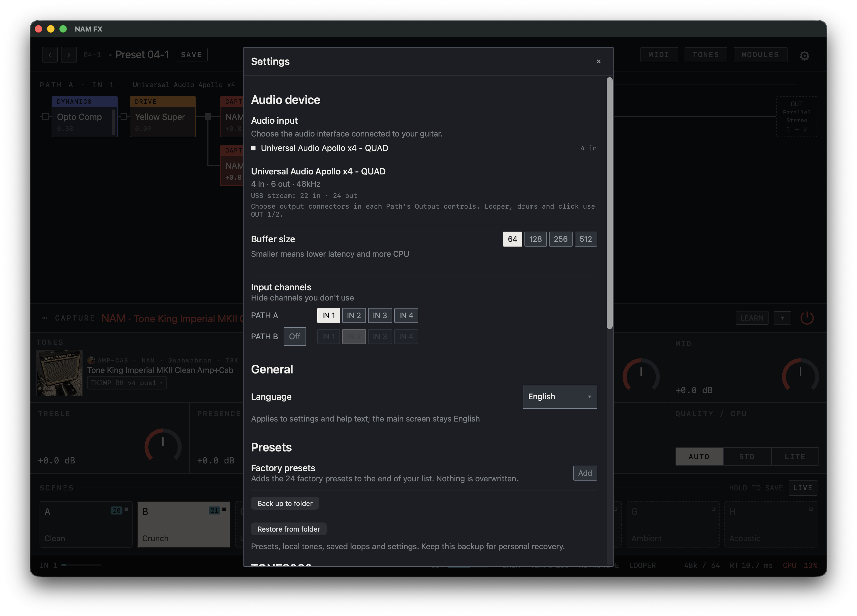Select scene H Acoustic

[x=770, y=524]
